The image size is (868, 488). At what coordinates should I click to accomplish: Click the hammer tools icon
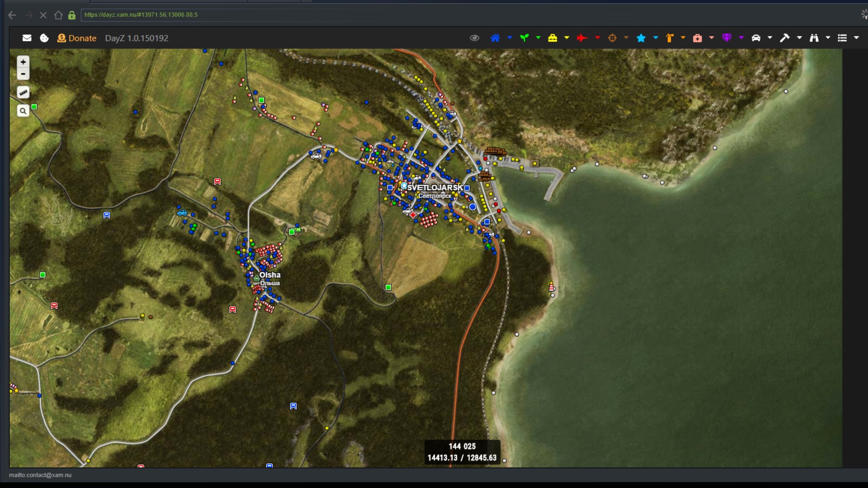click(784, 38)
